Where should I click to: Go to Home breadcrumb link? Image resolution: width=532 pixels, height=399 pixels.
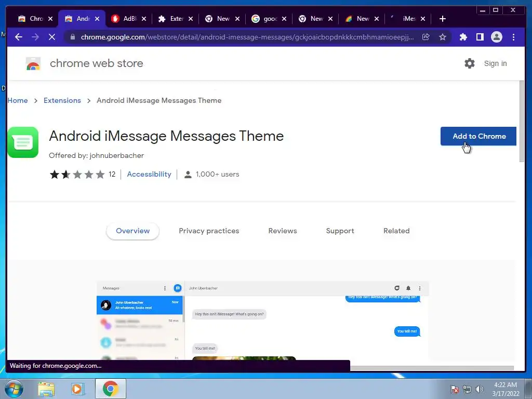pyautogui.click(x=18, y=100)
